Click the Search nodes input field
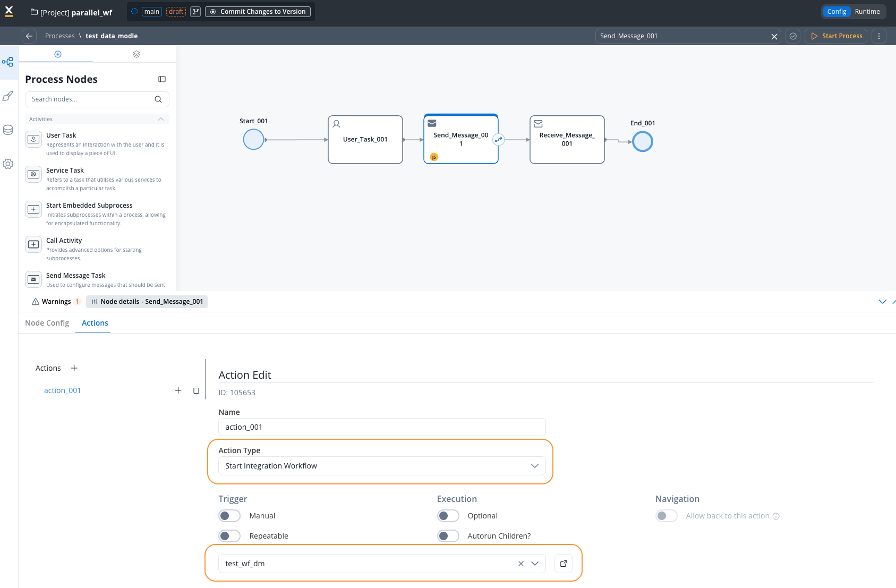The image size is (896, 588). point(90,99)
